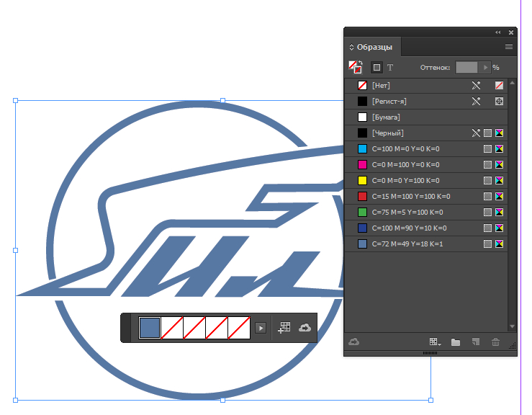Click the Оттенок tint input field
The width and height of the screenshot is (532, 415).
[x=466, y=67]
